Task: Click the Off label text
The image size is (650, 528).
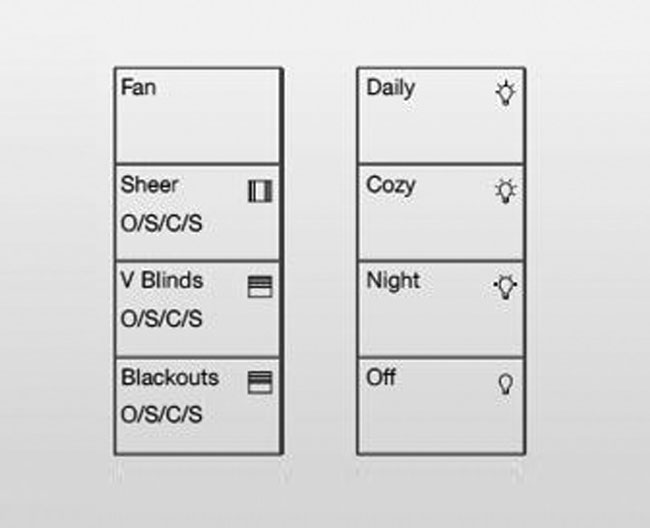Action: point(381,378)
